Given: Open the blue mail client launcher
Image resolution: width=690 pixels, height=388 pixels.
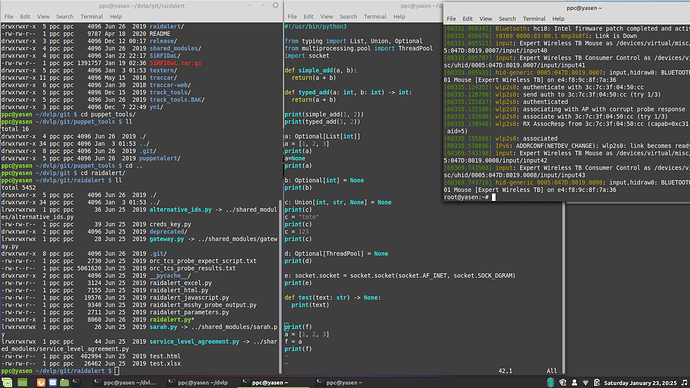Looking at the screenshot, I should click(x=53, y=383).
